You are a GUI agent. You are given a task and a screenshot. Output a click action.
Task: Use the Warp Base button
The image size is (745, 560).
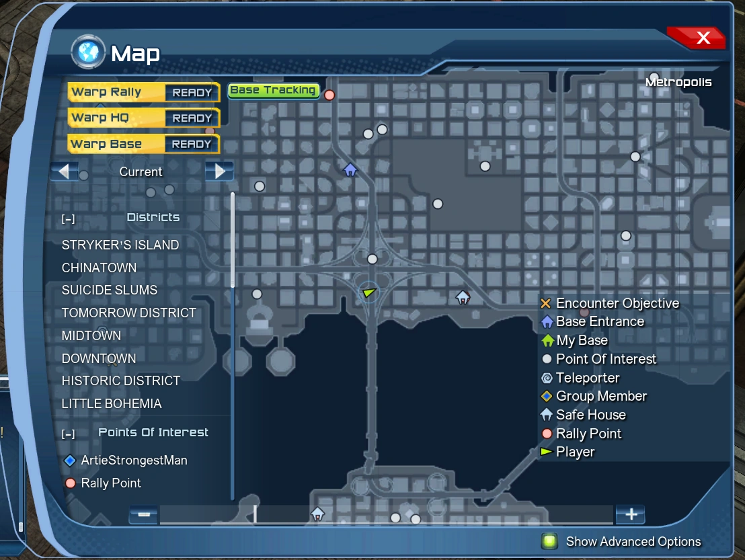click(x=143, y=144)
